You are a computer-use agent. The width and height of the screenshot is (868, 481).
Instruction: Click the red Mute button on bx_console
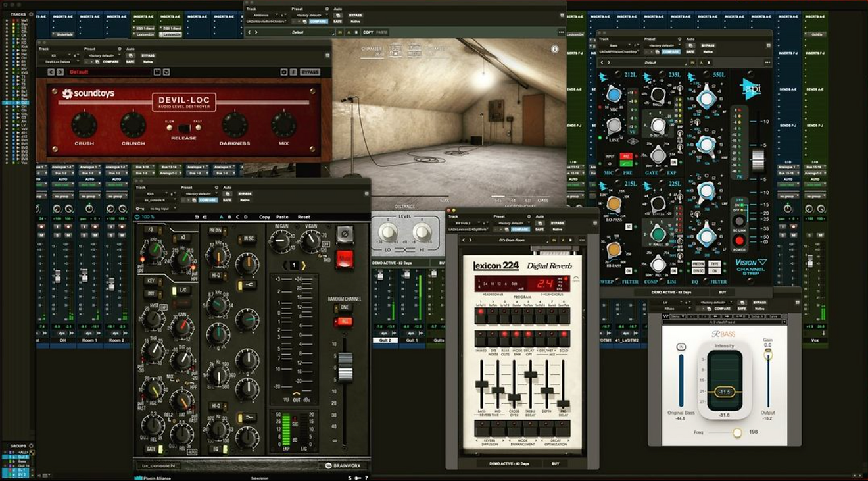pyautogui.click(x=344, y=259)
